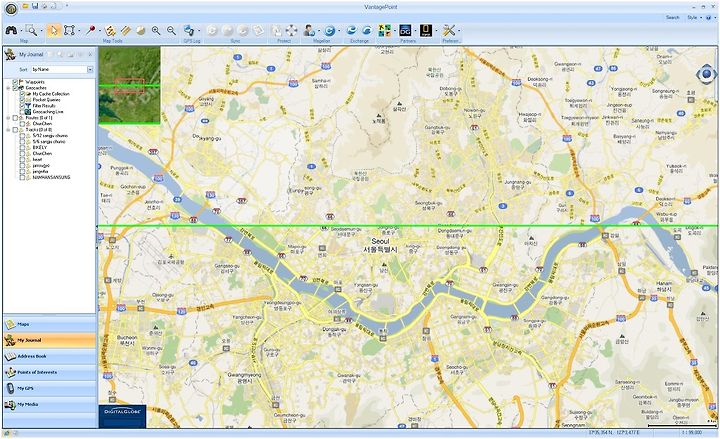Click the binoculars Map icon
720x439 pixels.
tap(11, 30)
